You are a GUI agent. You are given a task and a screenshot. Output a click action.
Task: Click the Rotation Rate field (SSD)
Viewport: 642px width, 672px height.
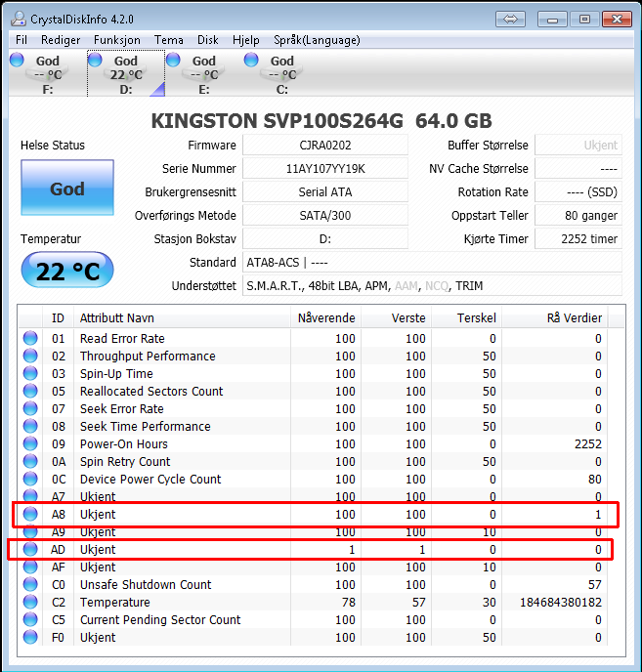578,192
